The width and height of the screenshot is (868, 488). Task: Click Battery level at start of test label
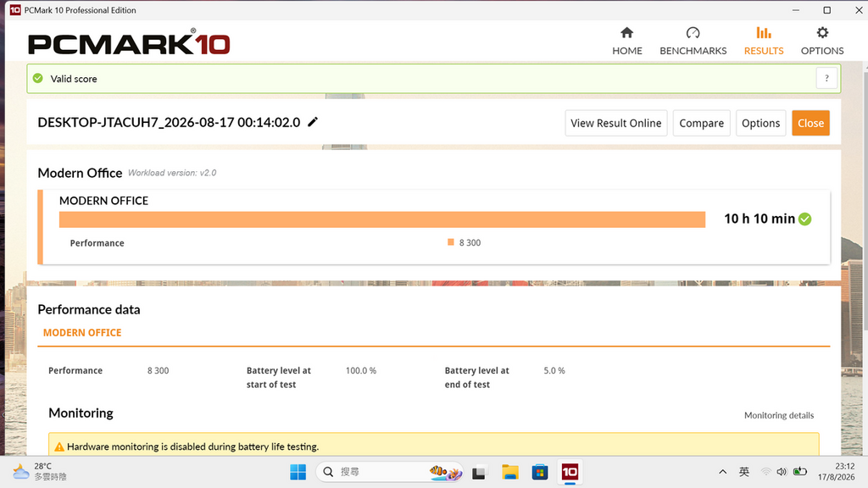coord(278,377)
